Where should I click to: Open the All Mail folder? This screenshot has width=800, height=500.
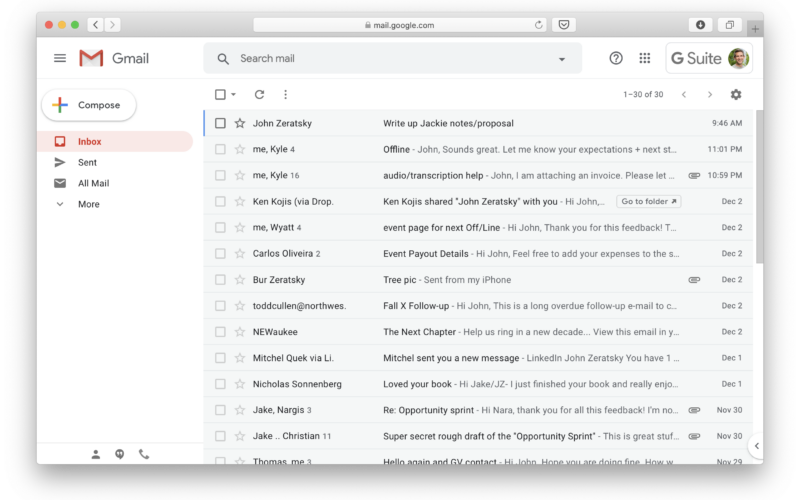93,183
